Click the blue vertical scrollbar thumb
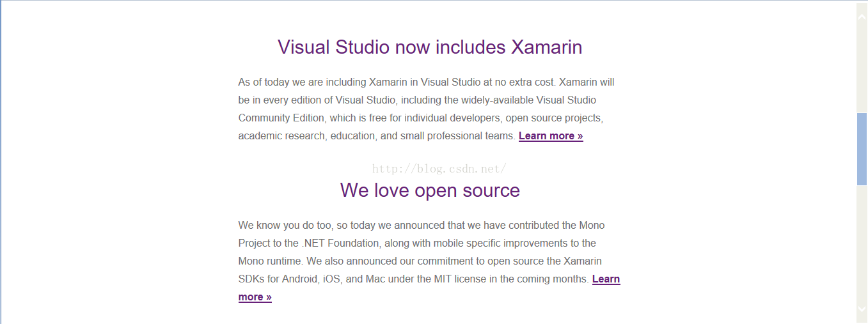This screenshot has width=868, height=324. [862, 149]
